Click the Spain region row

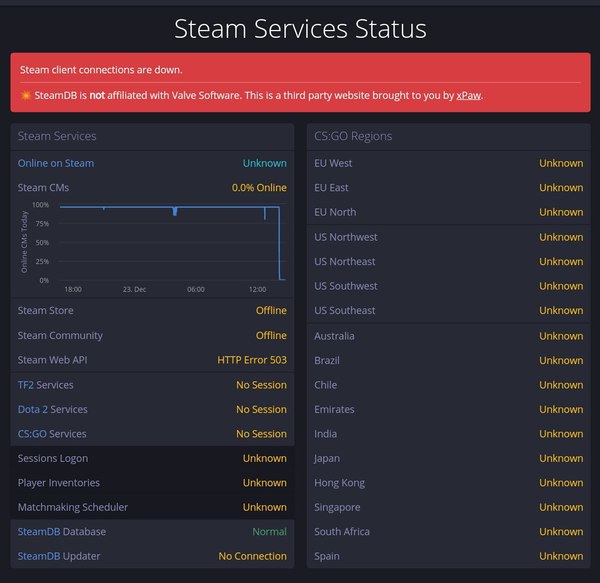click(x=448, y=557)
